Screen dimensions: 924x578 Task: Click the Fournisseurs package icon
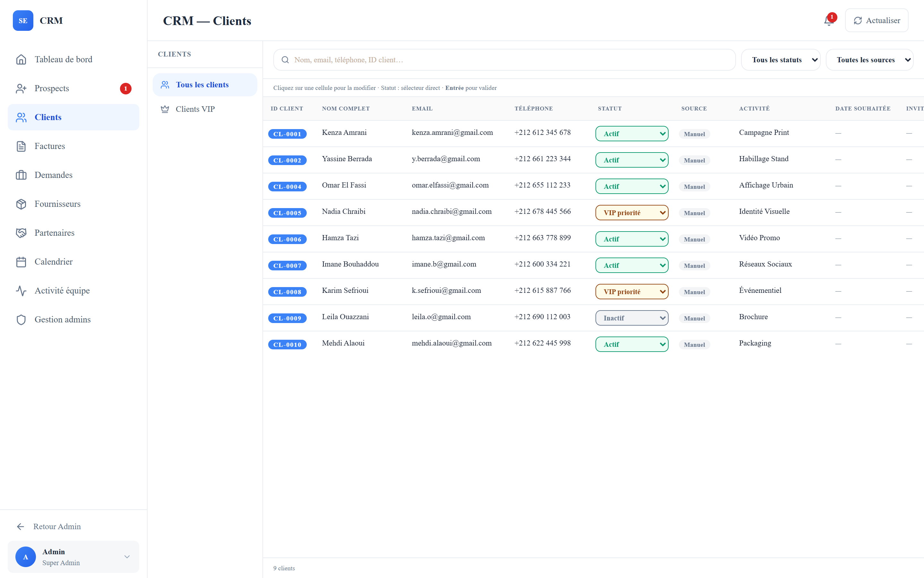pos(21,204)
